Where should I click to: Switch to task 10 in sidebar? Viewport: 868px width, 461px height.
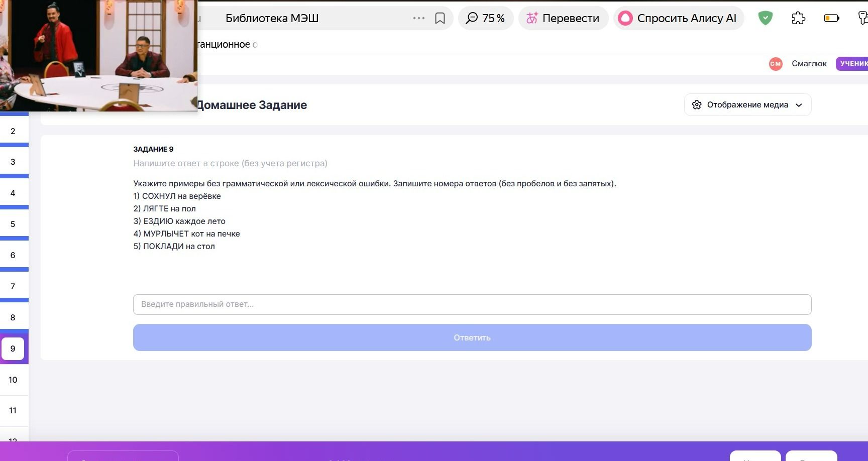(x=13, y=380)
